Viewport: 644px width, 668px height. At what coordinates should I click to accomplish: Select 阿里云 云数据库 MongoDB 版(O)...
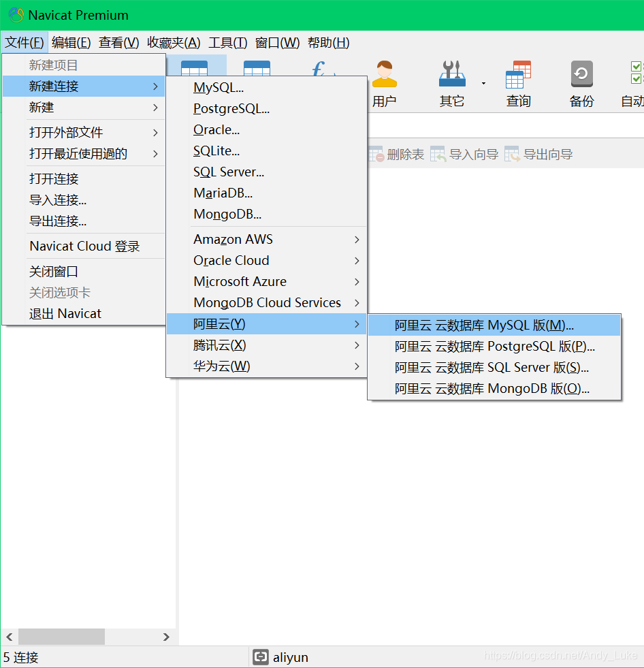(x=494, y=389)
